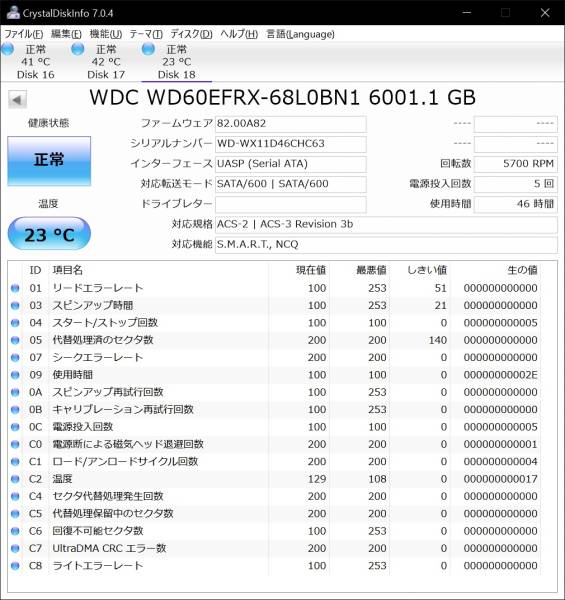Click status orb for row 03 スピンアップ時間
The width and height of the screenshot is (565, 600).
[x=15, y=305]
